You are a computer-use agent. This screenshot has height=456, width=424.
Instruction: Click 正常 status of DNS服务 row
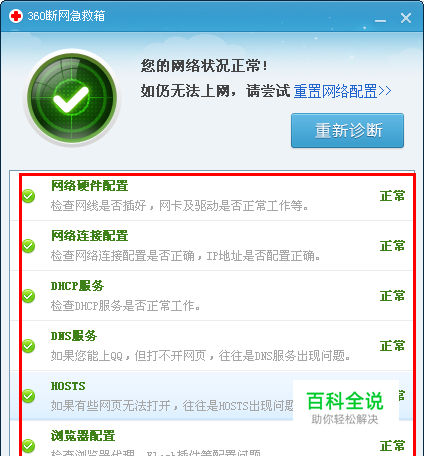(392, 346)
